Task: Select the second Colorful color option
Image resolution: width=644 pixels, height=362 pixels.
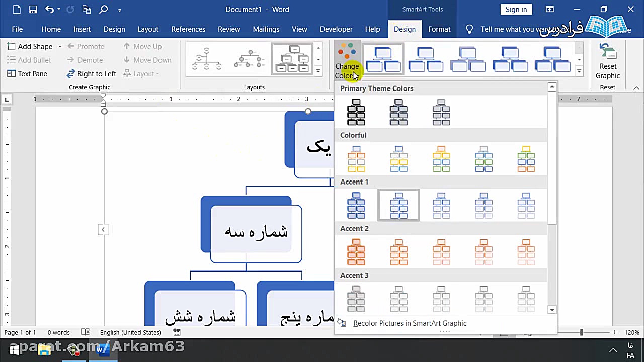Action: (x=398, y=159)
